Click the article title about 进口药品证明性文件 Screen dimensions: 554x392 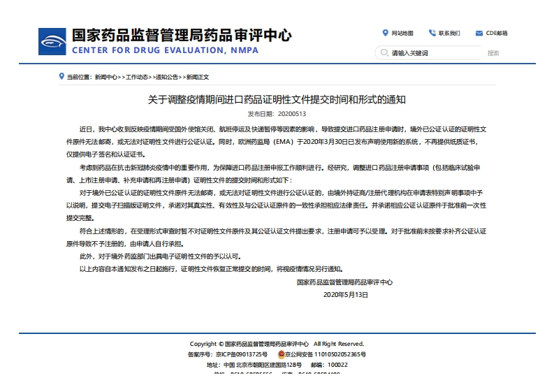(277, 100)
